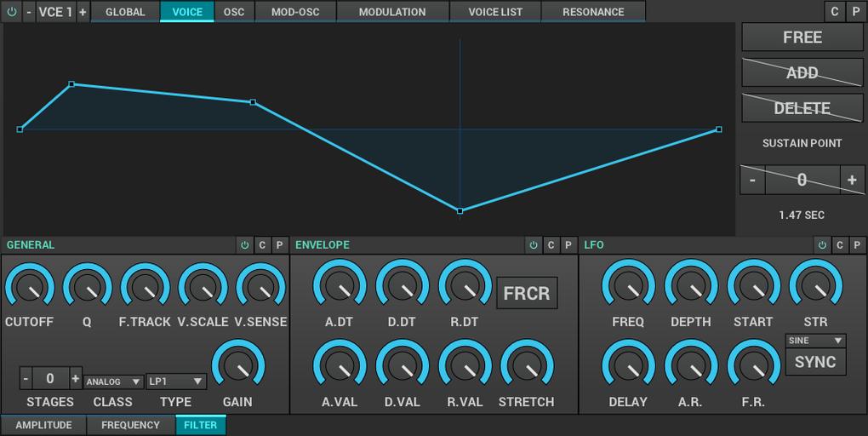The image size is (868, 436).
Task: Expand the SINE waveform dropdown in LFO
Action: 815,341
